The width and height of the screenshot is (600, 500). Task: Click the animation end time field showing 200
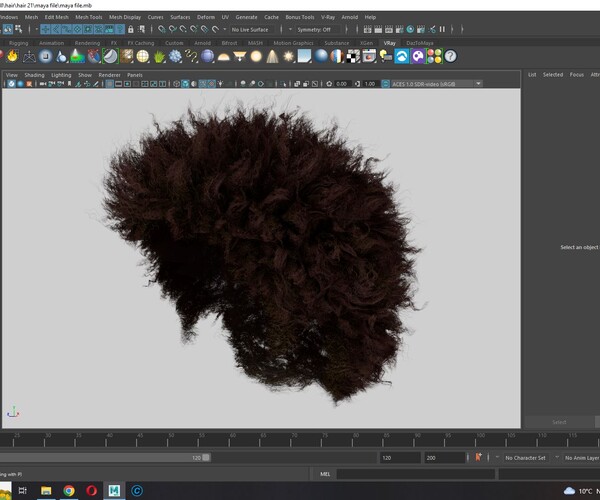[445, 458]
